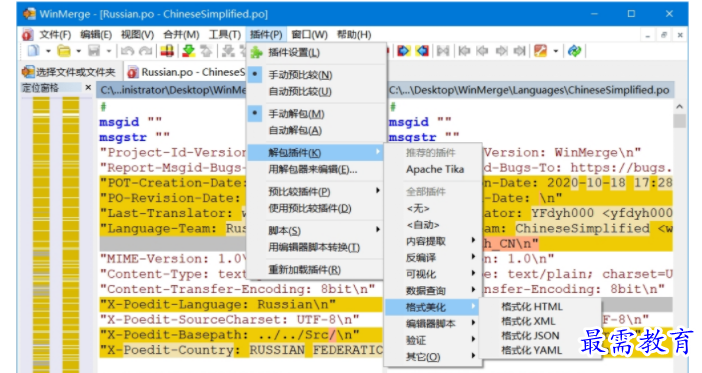Click the Options wrench toolbar icon

(540, 51)
